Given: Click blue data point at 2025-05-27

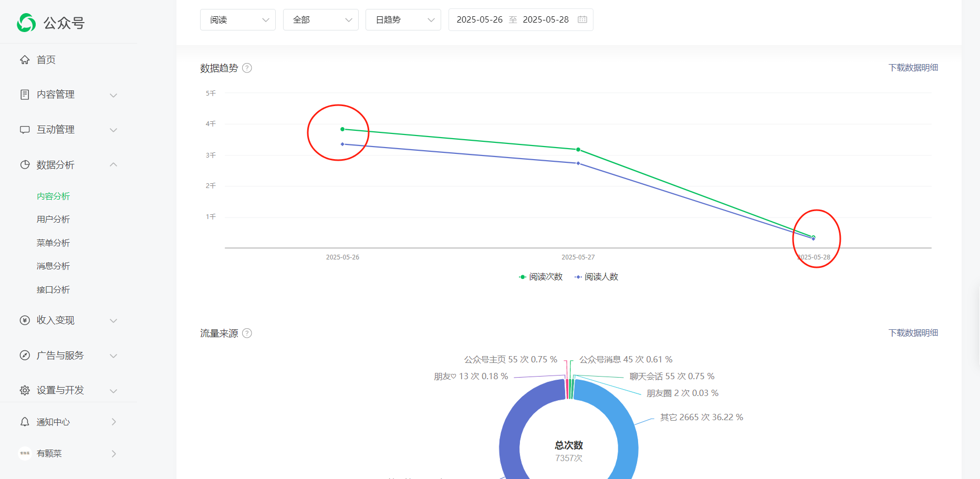Looking at the screenshot, I should coord(578,163).
